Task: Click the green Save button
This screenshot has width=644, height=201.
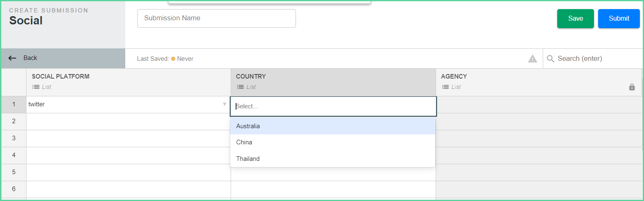Action: 575,19
